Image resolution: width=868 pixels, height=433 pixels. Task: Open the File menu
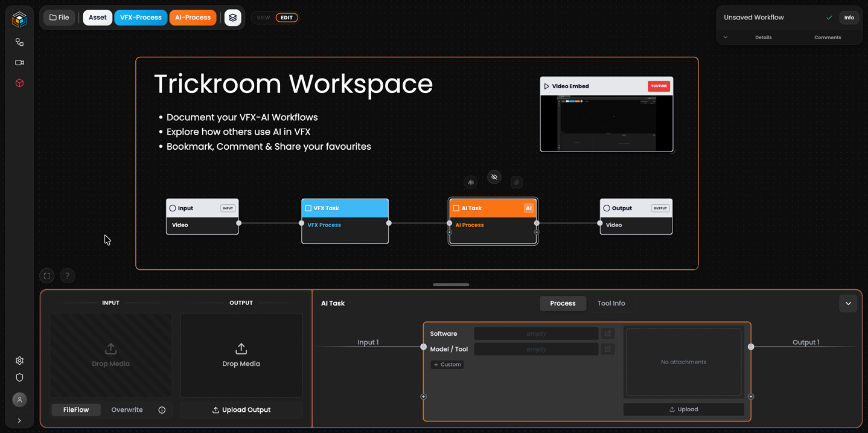click(x=59, y=18)
